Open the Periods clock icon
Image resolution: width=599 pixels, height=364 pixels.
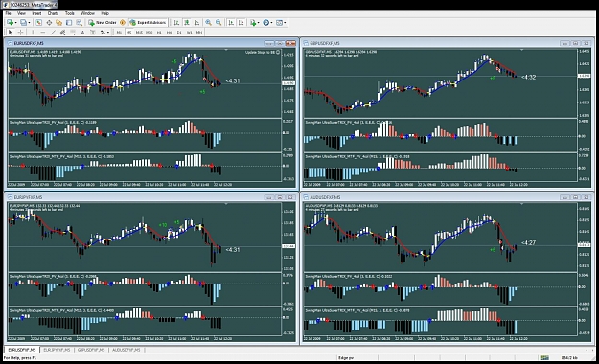265,23
